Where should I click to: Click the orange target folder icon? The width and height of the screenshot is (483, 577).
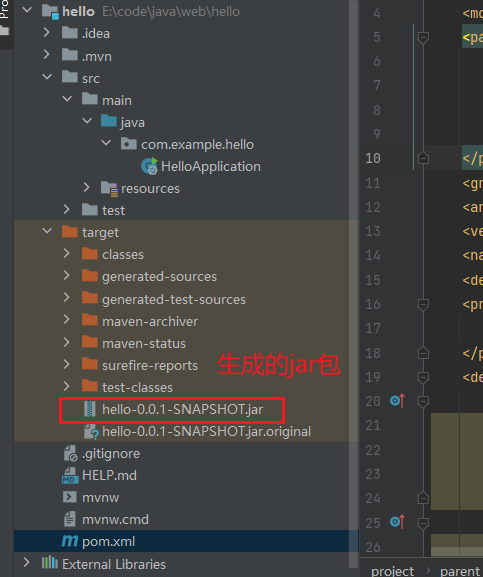pyautogui.click(x=70, y=231)
